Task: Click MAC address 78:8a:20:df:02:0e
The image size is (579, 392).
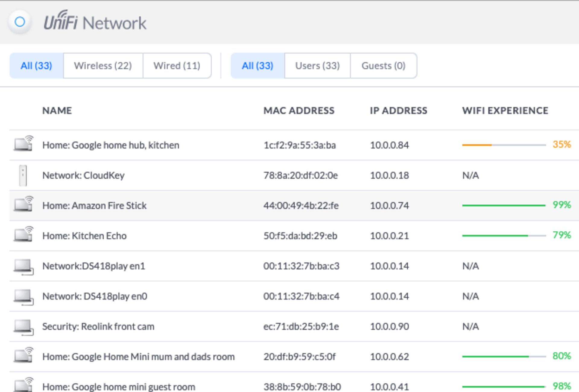Action: (x=300, y=175)
